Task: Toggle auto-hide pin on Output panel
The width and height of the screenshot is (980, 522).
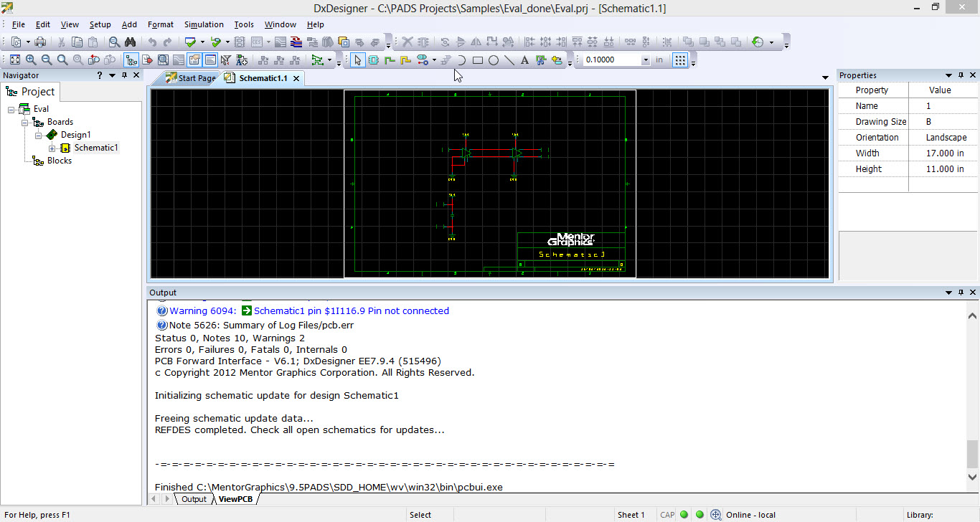Action: 961,293
